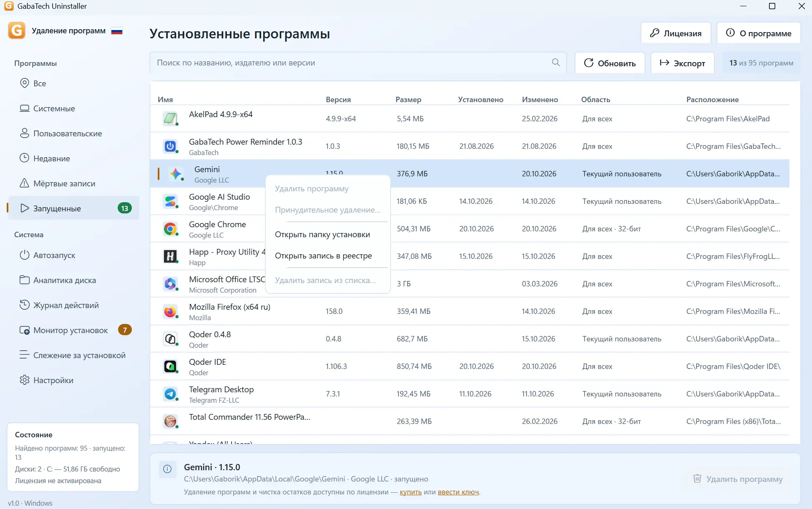Show 'Недавние' programs

[x=74, y=158]
